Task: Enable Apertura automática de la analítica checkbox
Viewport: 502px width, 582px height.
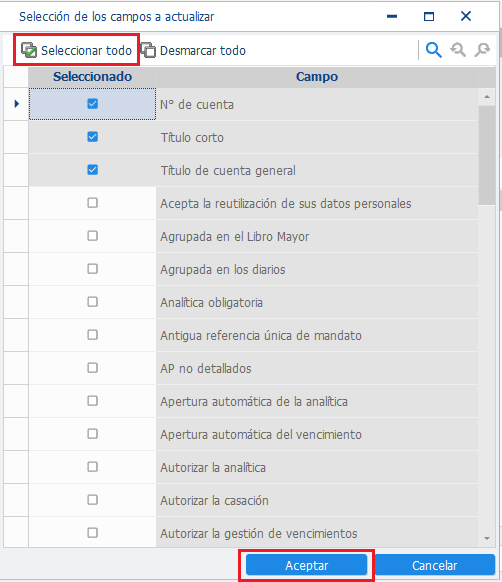Action: click(92, 401)
